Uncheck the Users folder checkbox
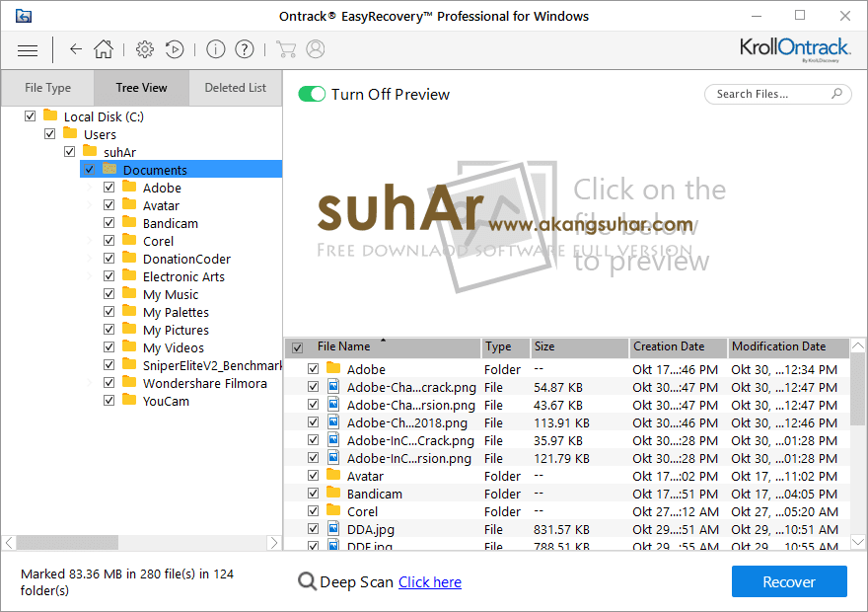868x612 pixels. coord(50,134)
